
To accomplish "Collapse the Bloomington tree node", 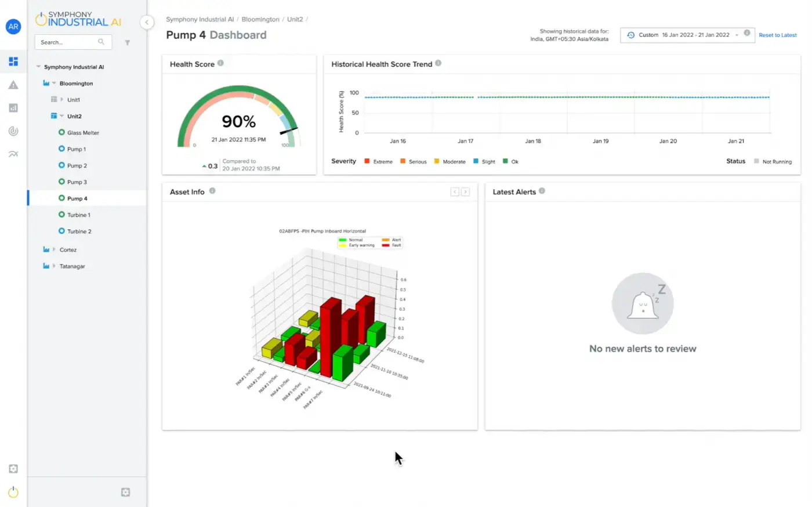I will coord(54,84).
